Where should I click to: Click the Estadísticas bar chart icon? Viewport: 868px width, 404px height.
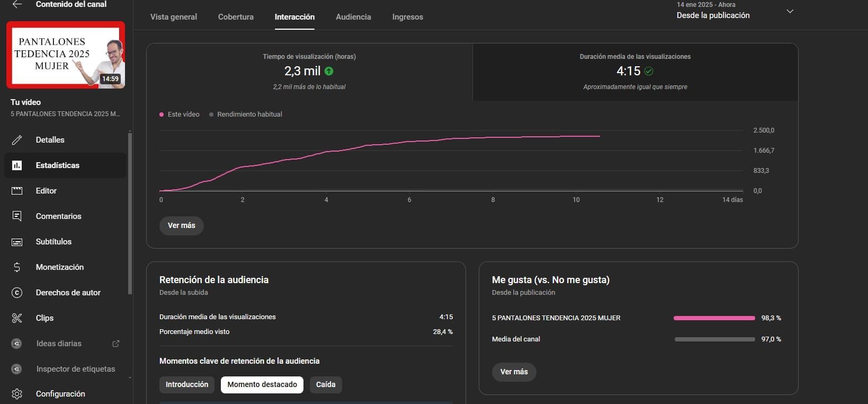coord(17,165)
